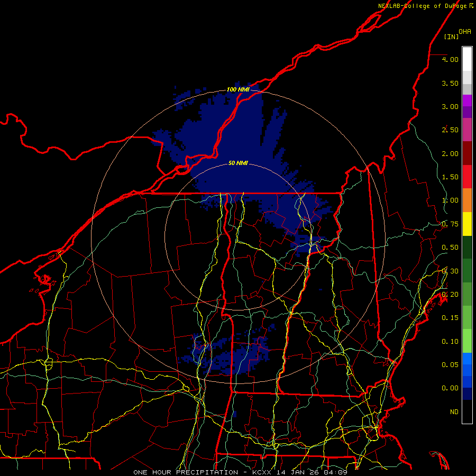
Task: Click the KCXX station identifier
Action: 262,472
